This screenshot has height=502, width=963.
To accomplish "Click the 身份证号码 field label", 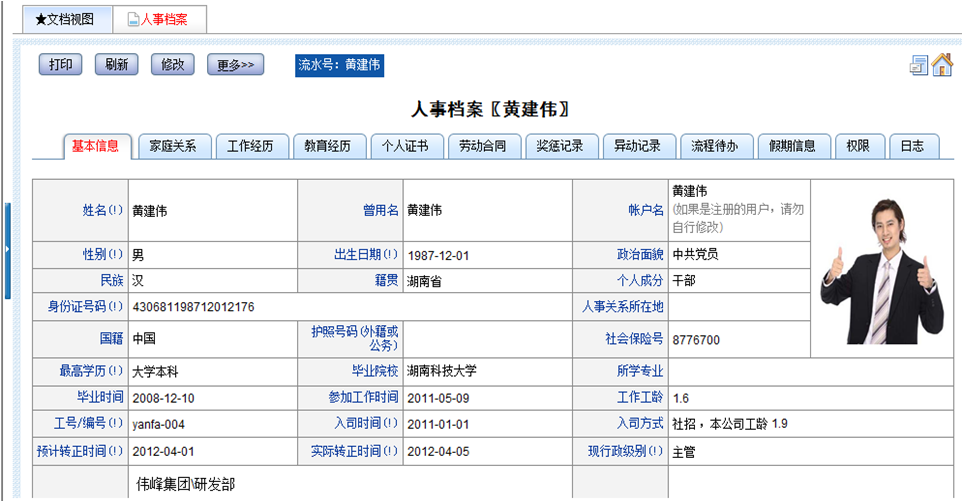I will click(x=85, y=306).
